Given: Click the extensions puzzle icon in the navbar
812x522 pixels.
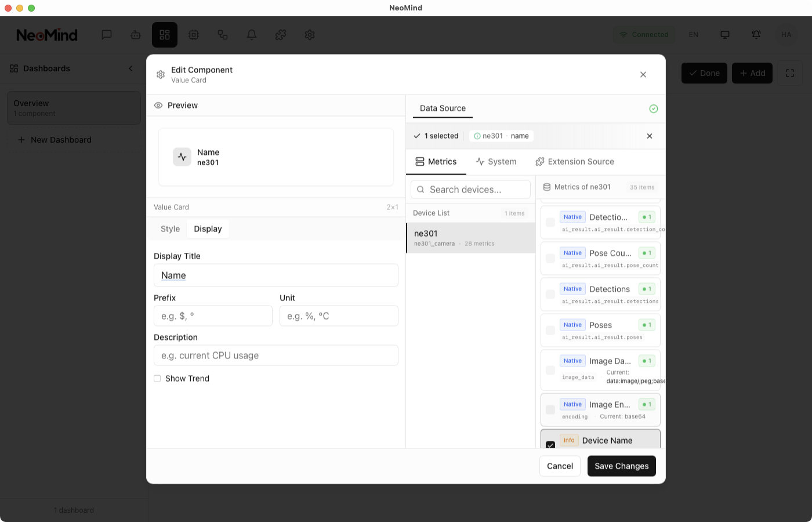Looking at the screenshot, I should [x=281, y=35].
